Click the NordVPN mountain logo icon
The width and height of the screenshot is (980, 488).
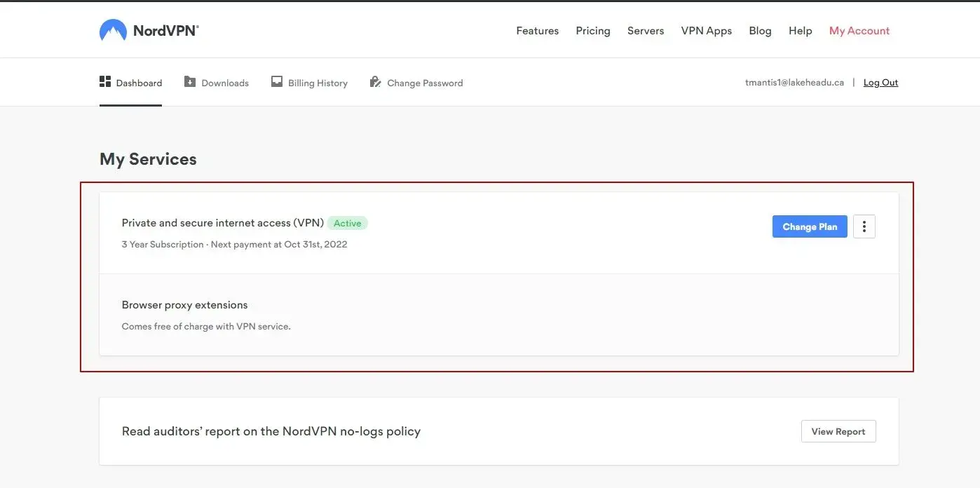113,30
